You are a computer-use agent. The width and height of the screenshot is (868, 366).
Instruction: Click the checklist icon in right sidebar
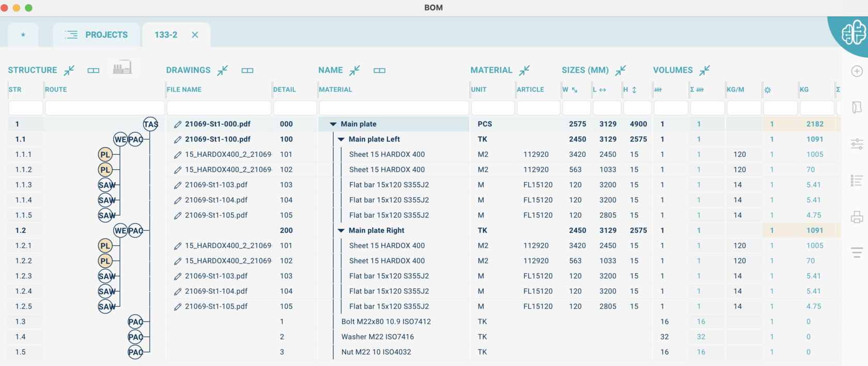pos(857,181)
